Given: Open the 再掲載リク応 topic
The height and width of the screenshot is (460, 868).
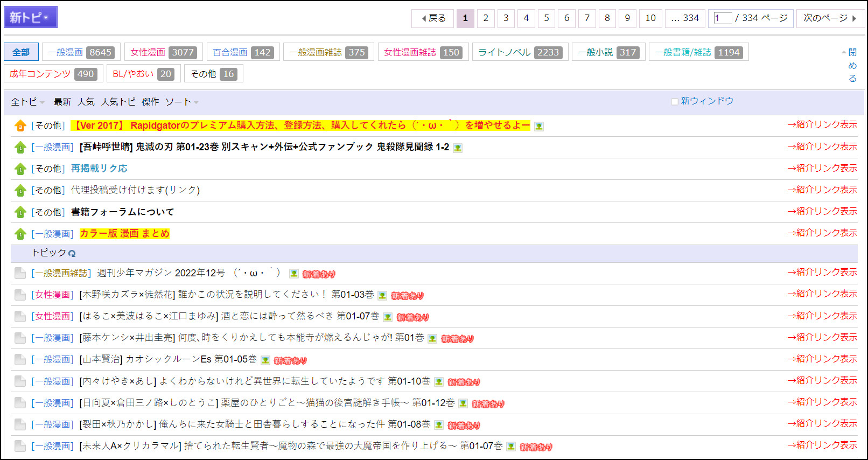Looking at the screenshot, I should pyautogui.click(x=99, y=169).
